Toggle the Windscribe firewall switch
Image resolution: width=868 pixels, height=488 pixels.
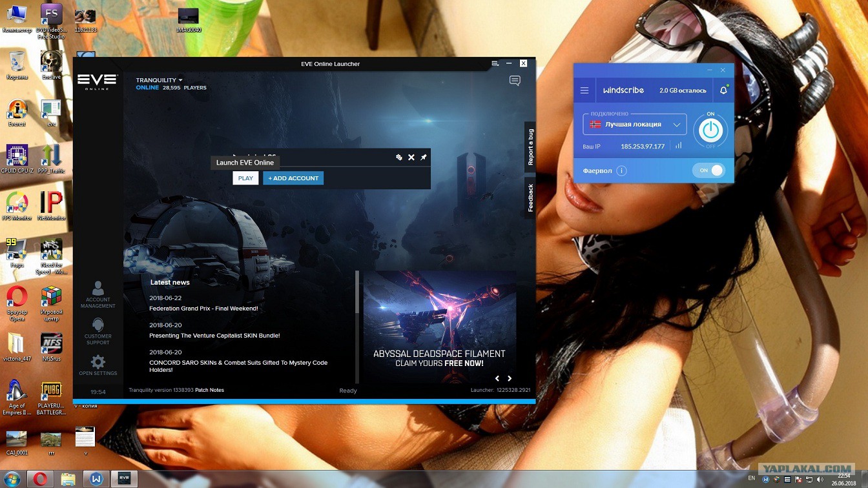708,170
